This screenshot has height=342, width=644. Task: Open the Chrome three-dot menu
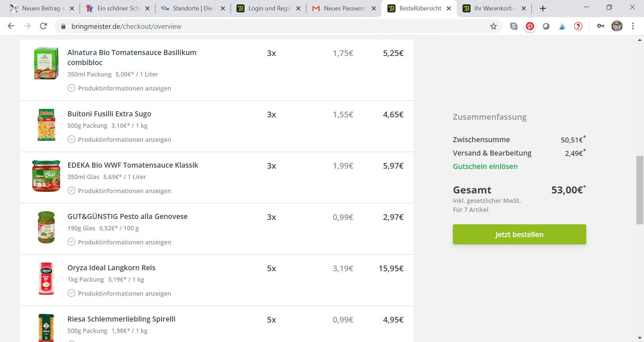(633, 26)
